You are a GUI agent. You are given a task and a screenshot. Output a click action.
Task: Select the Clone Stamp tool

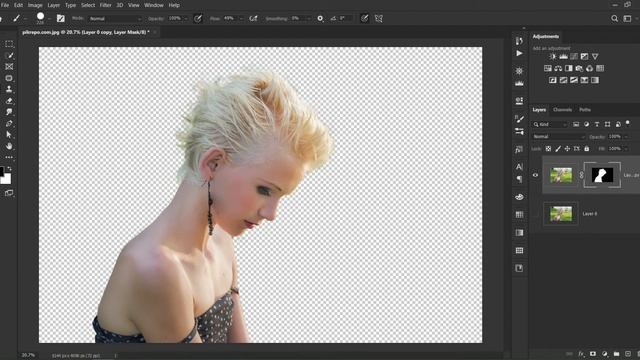[x=9, y=89]
